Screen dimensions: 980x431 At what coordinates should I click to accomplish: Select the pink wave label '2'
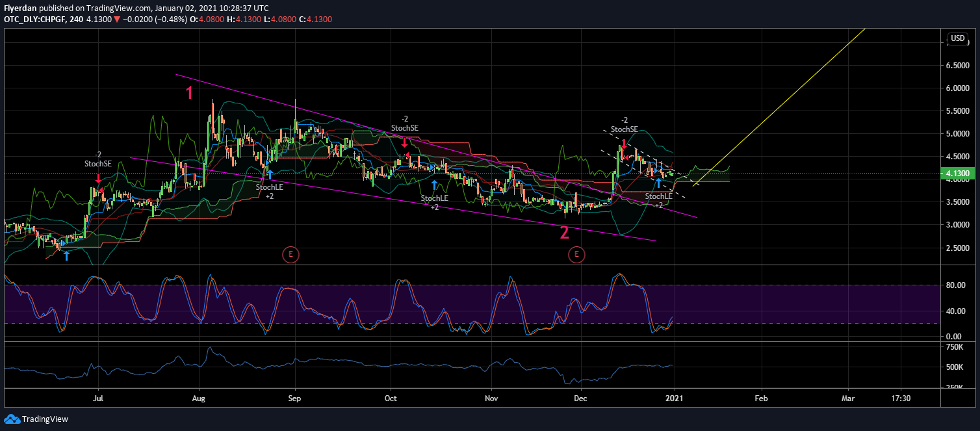click(x=565, y=233)
